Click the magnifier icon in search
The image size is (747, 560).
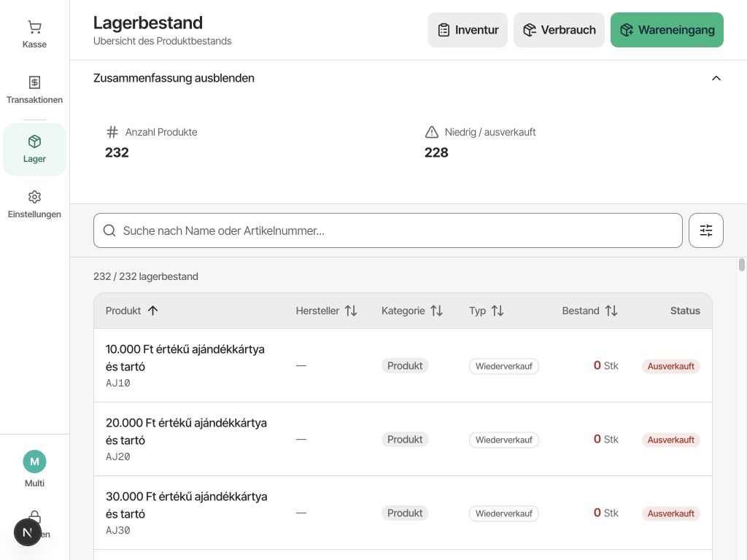(109, 230)
